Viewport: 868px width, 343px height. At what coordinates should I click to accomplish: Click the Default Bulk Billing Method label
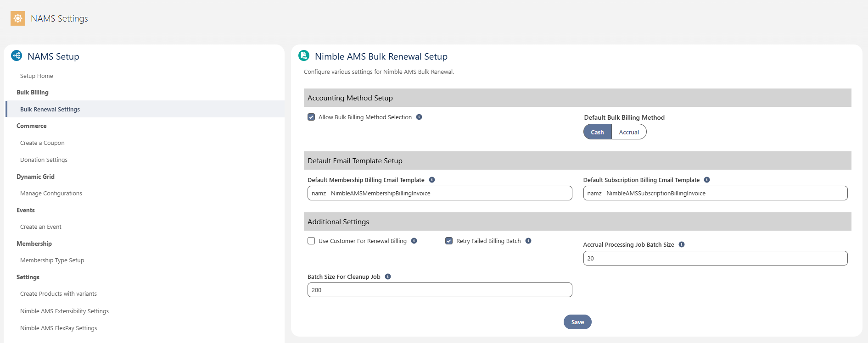[624, 117]
